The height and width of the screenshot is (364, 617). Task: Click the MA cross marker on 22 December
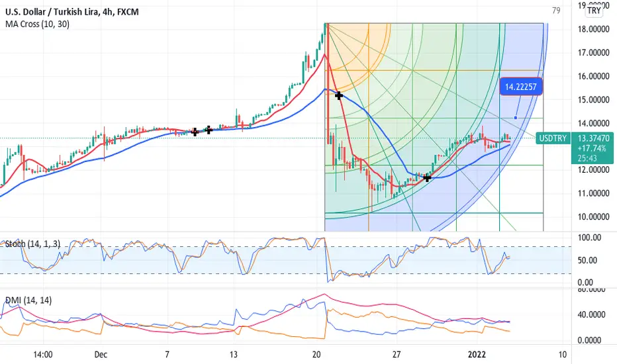339,95
